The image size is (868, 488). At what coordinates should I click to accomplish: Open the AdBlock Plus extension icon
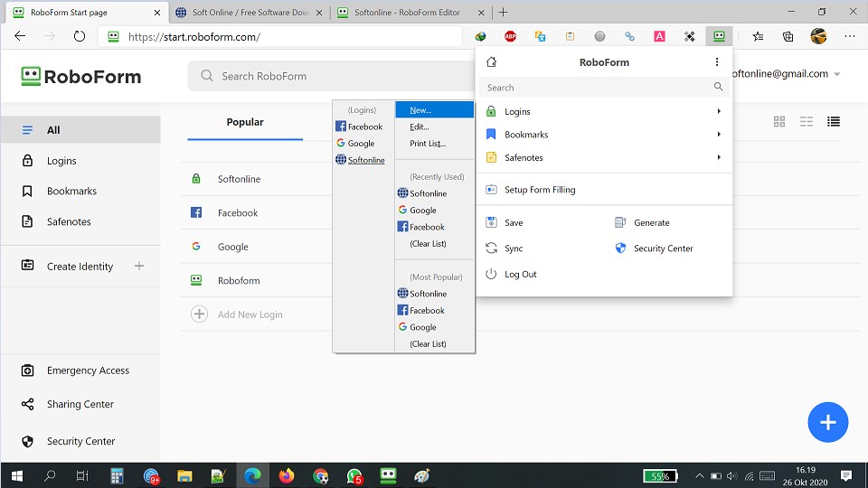(510, 36)
